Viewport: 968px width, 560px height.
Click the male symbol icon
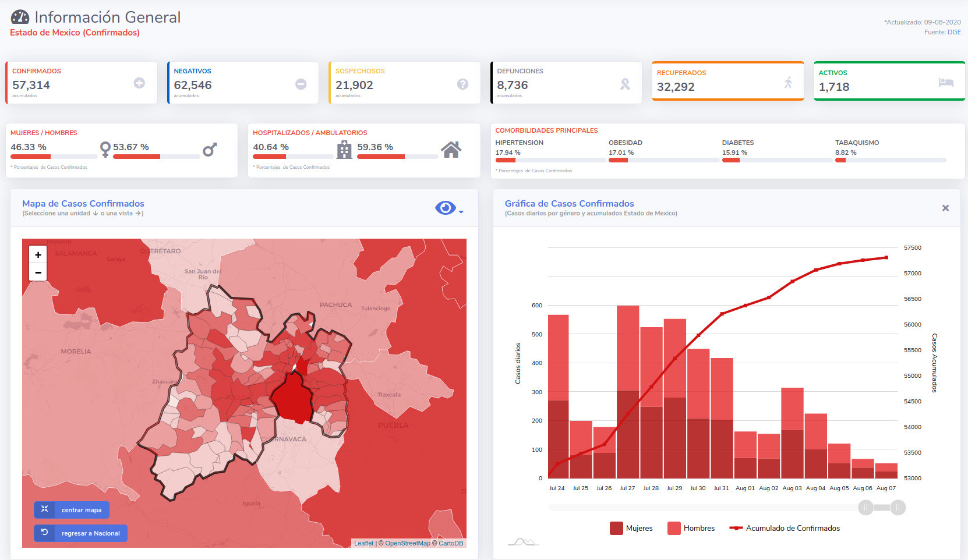pos(210,150)
